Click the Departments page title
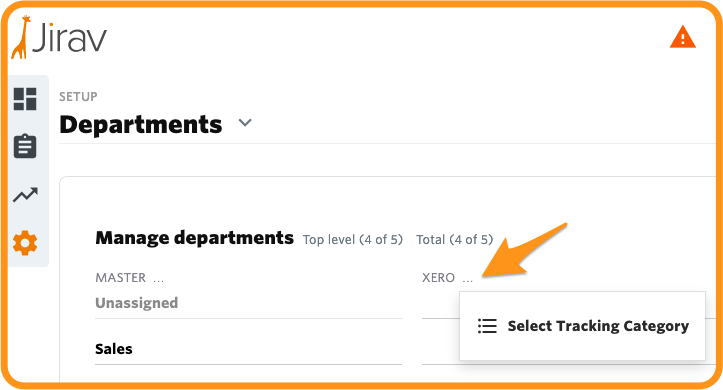Image resolution: width=723 pixels, height=390 pixels. (141, 124)
